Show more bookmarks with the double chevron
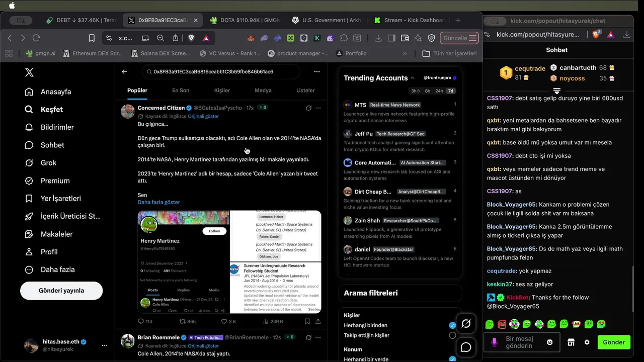 [x=405, y=53]
